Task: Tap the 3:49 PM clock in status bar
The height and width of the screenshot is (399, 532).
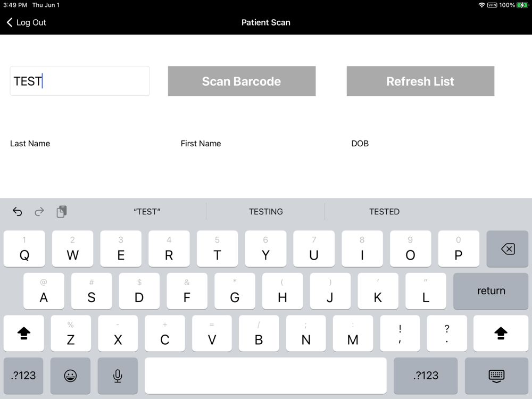Action: point(15,5)
